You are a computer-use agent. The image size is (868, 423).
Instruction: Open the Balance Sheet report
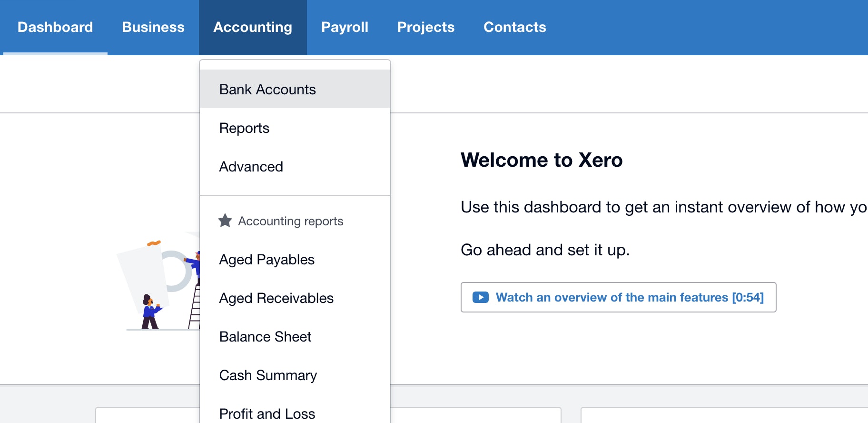(x=295, y=336)
